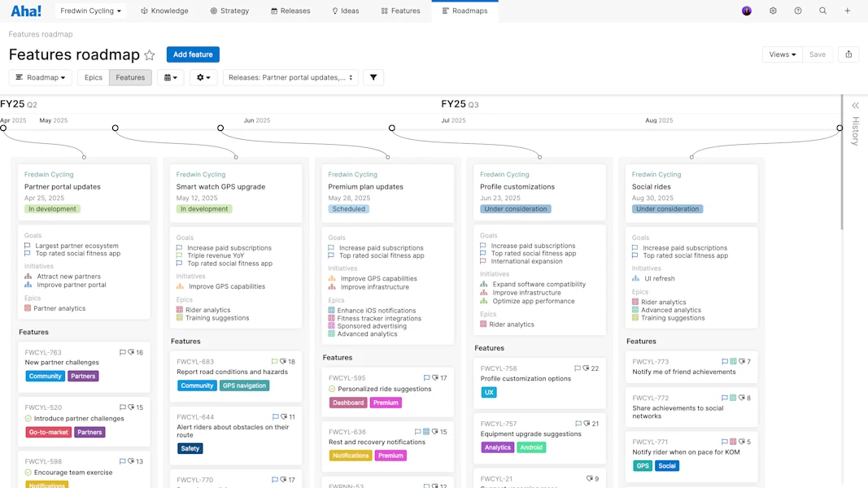Image resolution: width=868 pixels, height=488 pixels.
Task: Click the Add feature button
Action: (x=193, y=54)
